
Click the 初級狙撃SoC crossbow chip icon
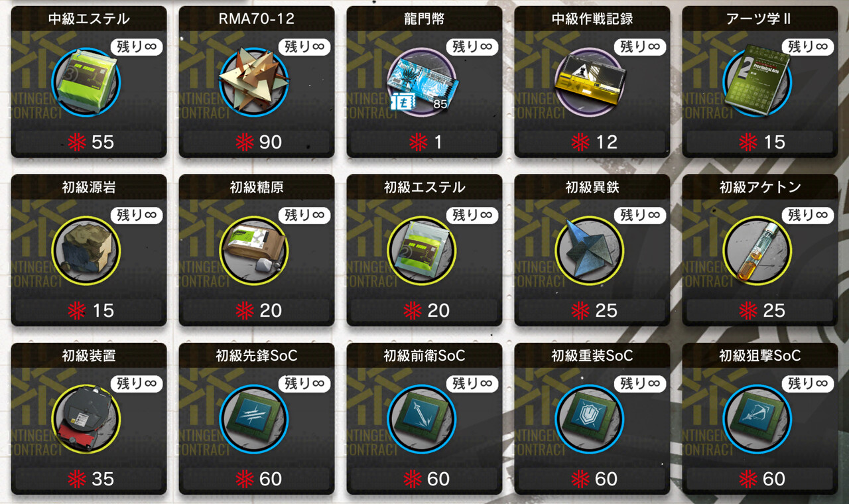pos(757,420)
